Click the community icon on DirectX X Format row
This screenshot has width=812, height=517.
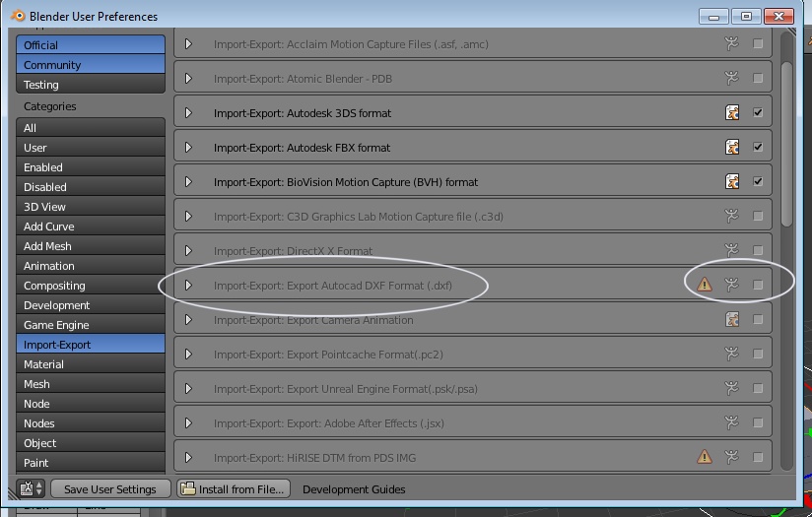(x=732, y=250)
